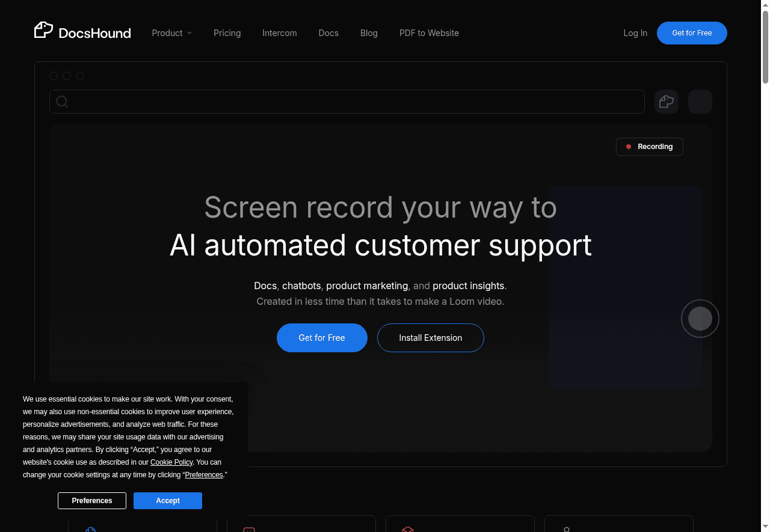Open the Pricing page

point(227,33)
